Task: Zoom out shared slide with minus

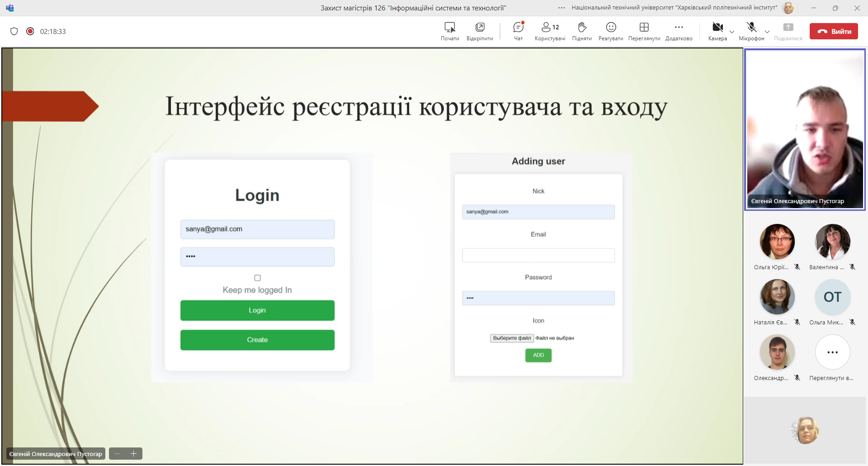Action: [x=118, y=454]
